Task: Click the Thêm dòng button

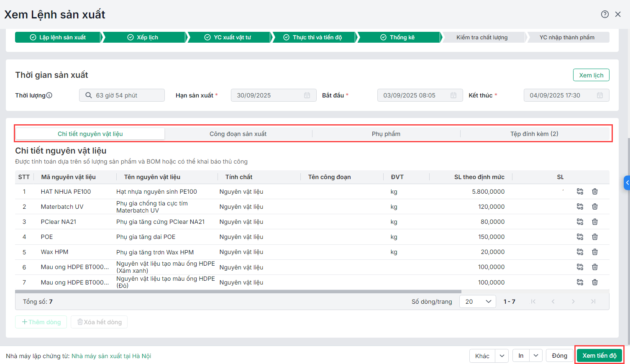Action: tap(41, 322)
